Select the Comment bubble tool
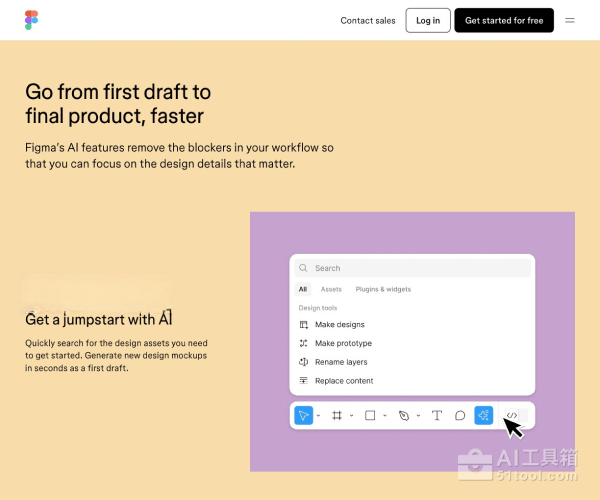The image size is (600, 500). (x=460, y=415)
